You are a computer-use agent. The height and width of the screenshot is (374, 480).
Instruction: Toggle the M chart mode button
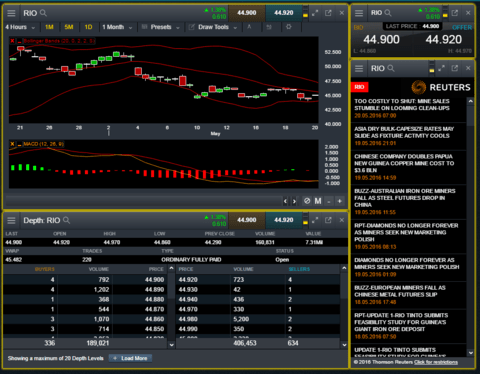point(318,201)
